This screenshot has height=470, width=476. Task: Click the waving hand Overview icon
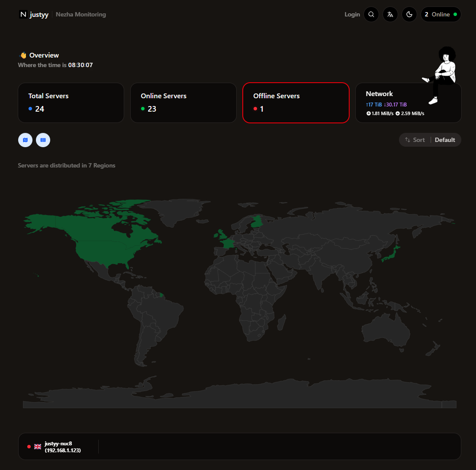point(23,55)
